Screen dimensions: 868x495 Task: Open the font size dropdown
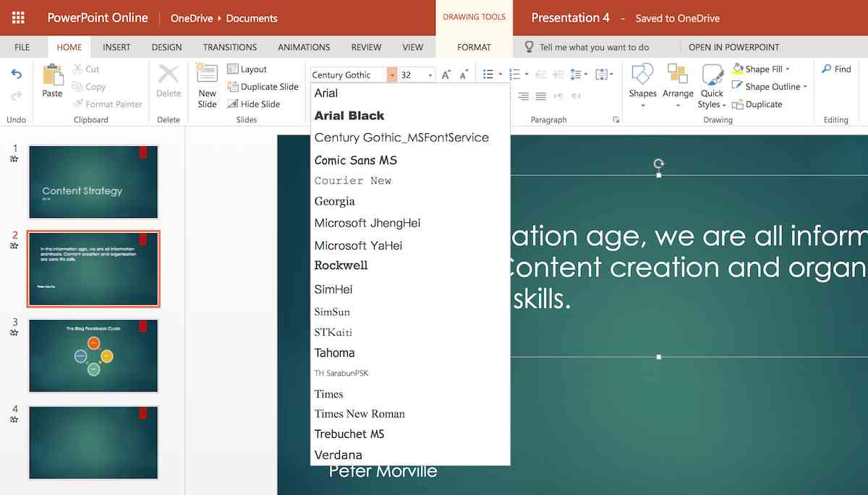[x=429, y=75]
